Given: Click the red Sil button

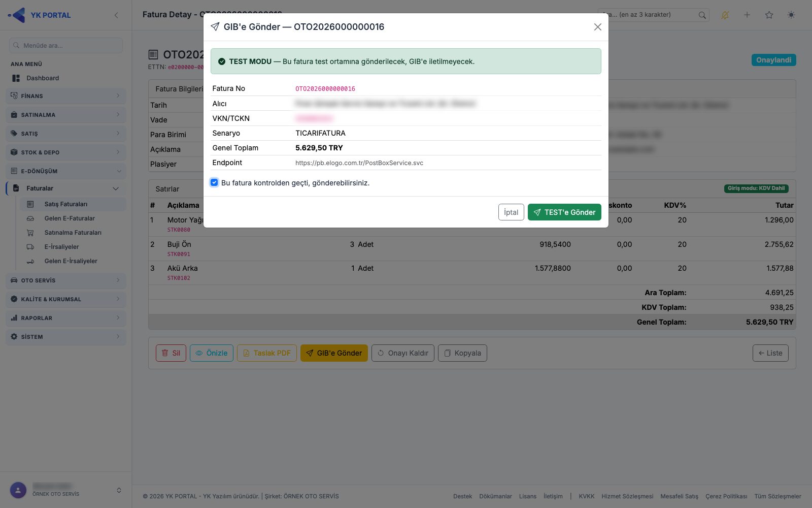Looking at the screenshot, I should [x=171, y=353].
